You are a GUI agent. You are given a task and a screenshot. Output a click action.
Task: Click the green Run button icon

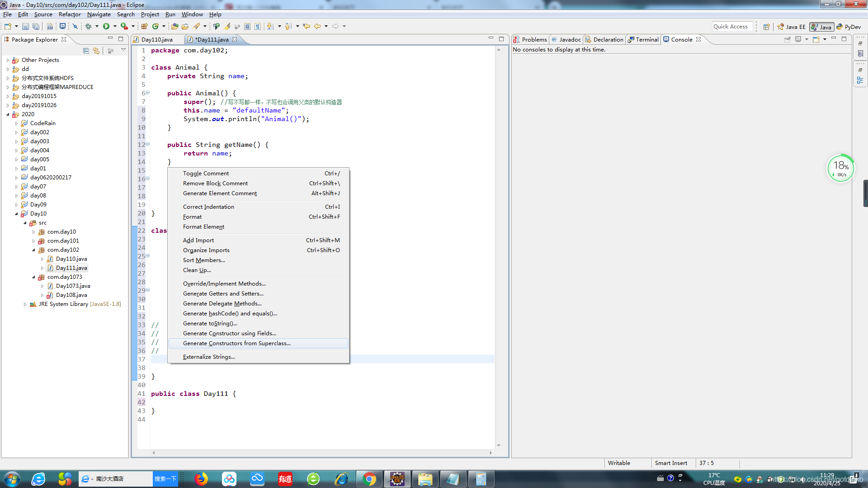[x=106, y=26]
